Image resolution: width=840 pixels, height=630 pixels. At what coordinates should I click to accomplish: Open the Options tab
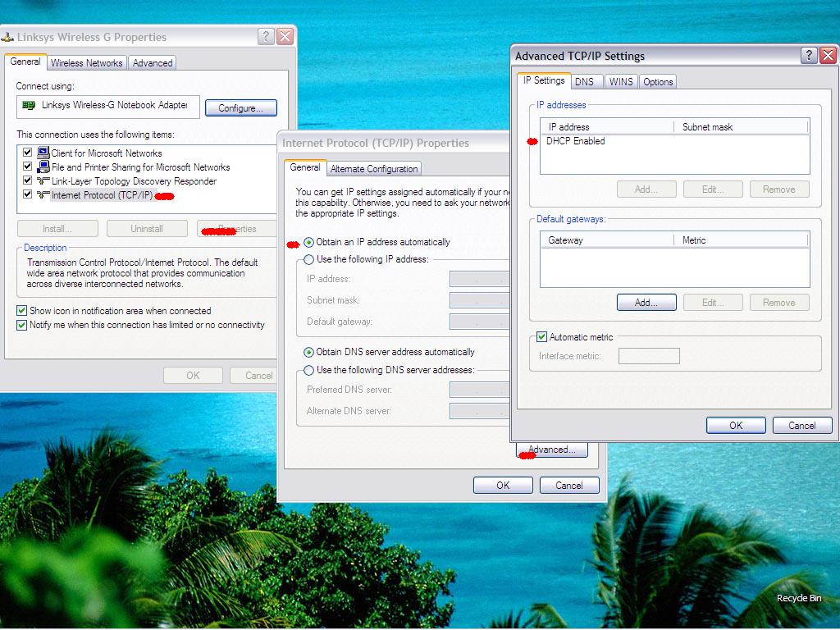(x=658, y=81)
